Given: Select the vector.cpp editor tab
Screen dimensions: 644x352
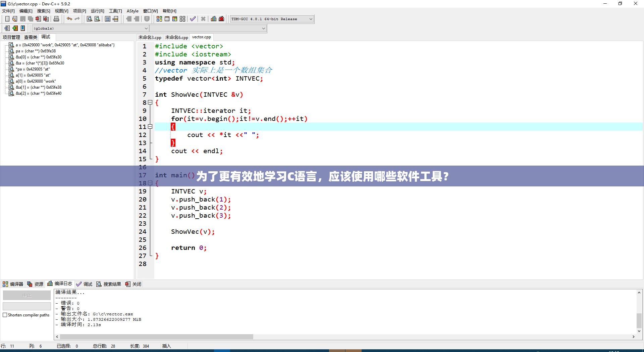Looking at the screenshot, I should pos(202,37).
